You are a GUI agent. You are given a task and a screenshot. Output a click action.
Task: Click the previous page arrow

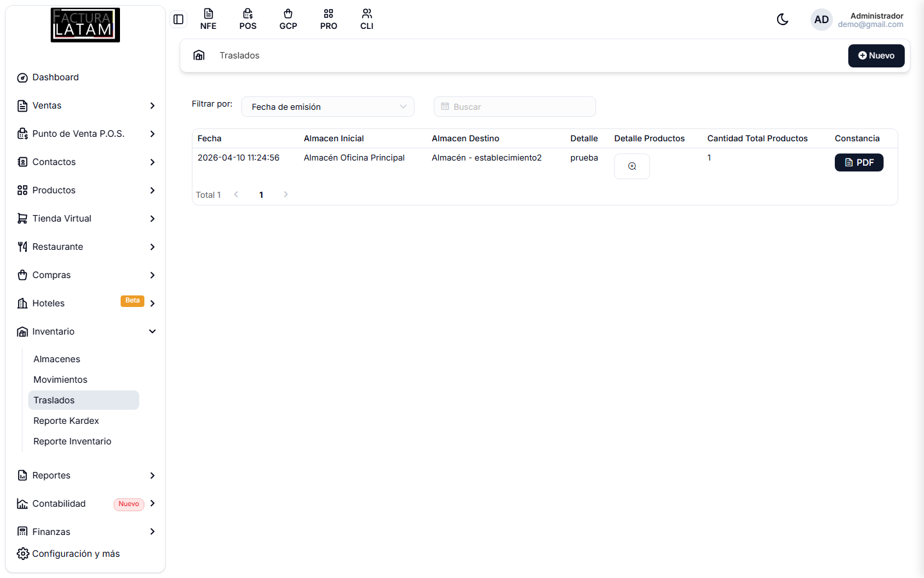[236, 195]
